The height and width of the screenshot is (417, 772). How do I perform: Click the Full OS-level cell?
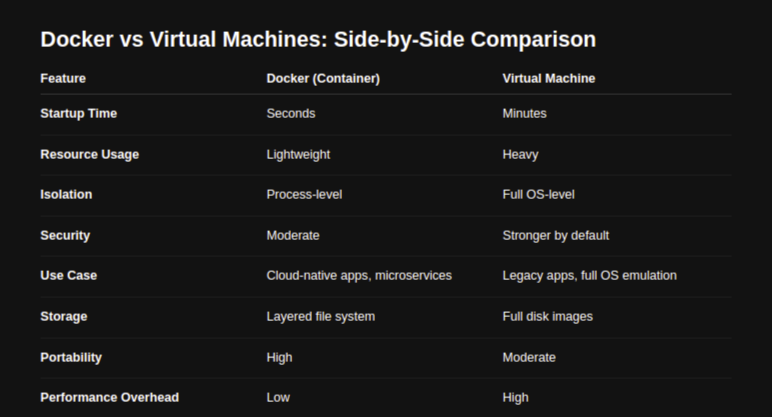click(538, 194)
